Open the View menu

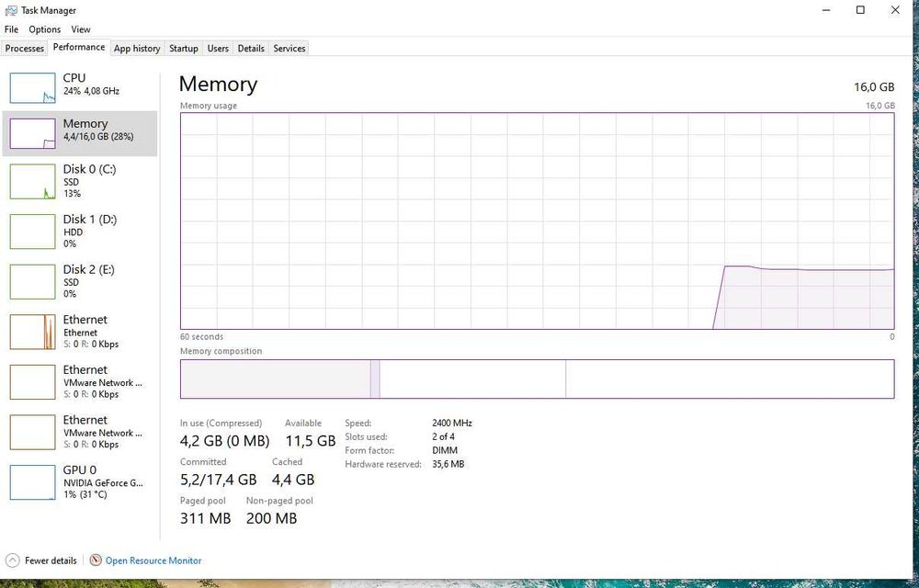[x=81, y=29]
